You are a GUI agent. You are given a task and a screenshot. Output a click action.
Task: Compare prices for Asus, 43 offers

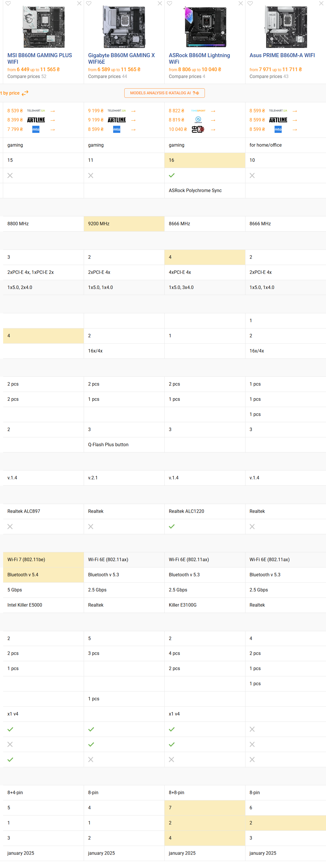tap(269, 77)
